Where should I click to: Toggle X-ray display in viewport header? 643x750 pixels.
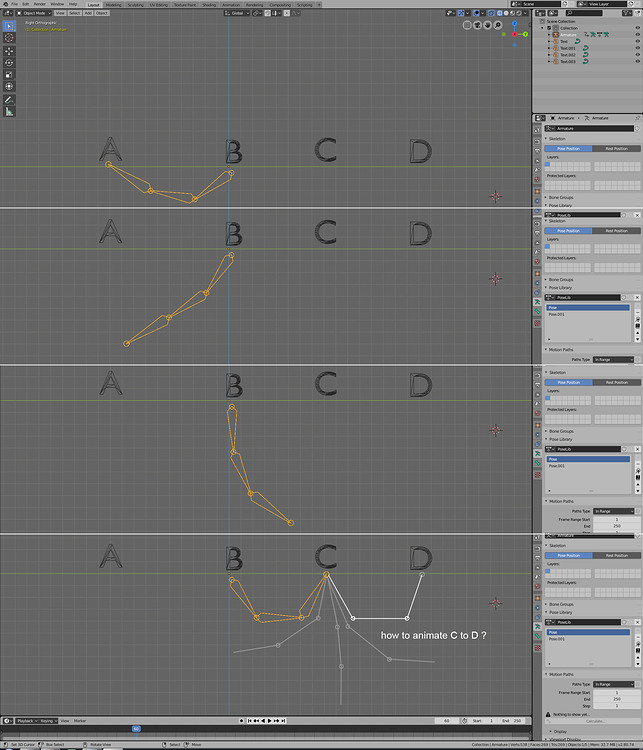pyautogui.click(x=491, y=13)
